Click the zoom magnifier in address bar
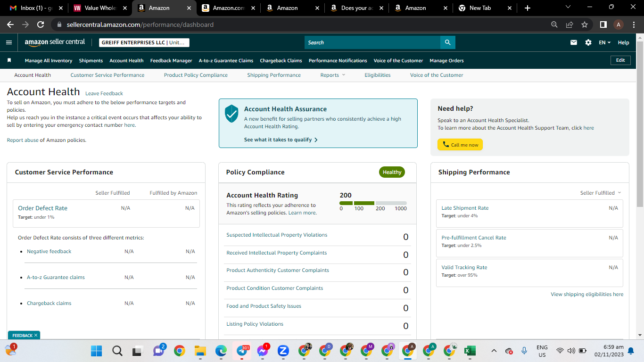The width and height of the screenshot is (644, 362). (554, 25)
